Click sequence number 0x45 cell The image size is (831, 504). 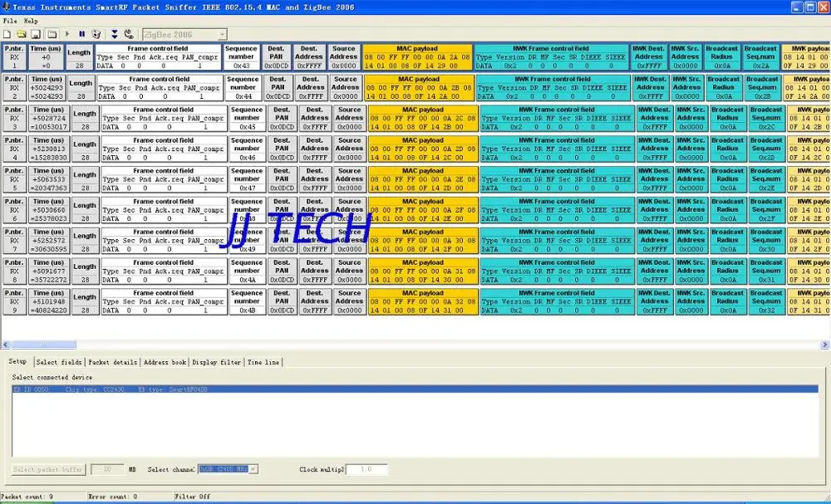click(247, 119)
